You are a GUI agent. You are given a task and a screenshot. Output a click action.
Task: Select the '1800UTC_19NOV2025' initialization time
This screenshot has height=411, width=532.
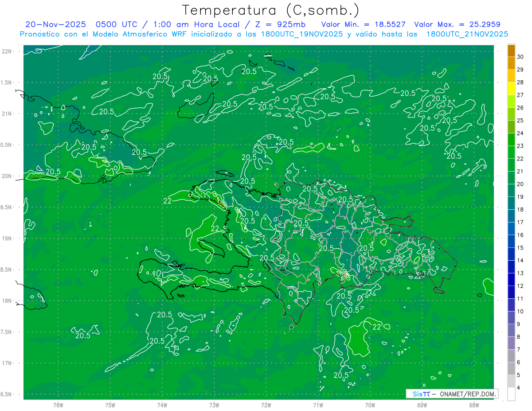point(302,34)
